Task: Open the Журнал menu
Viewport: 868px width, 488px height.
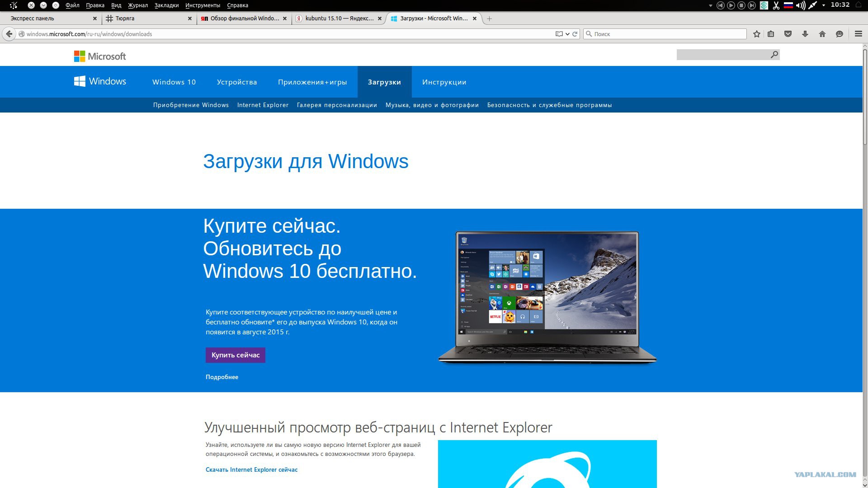Action: [x=138, y=5]
